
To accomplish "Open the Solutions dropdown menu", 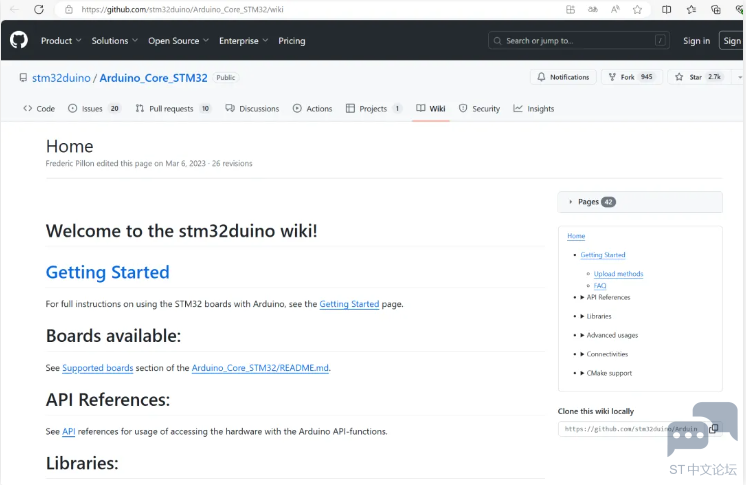I will (115, 40).
